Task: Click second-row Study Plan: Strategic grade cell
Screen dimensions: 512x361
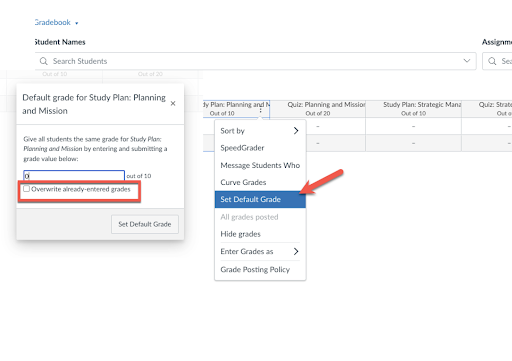Action: 413,143
